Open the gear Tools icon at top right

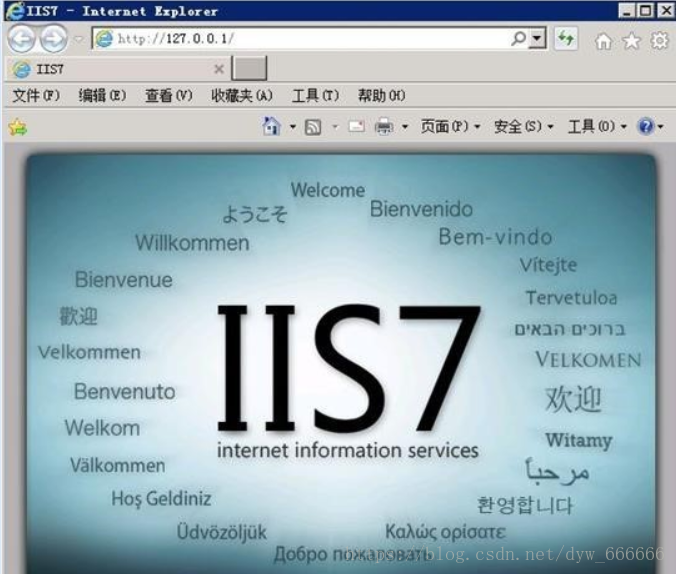(659, 41)
